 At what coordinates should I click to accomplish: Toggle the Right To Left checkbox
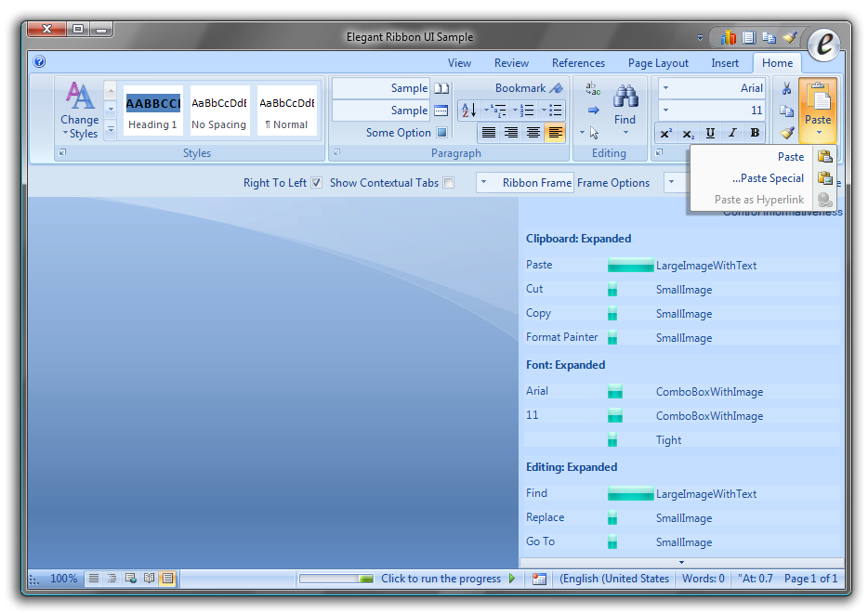(x=316, y=183)
